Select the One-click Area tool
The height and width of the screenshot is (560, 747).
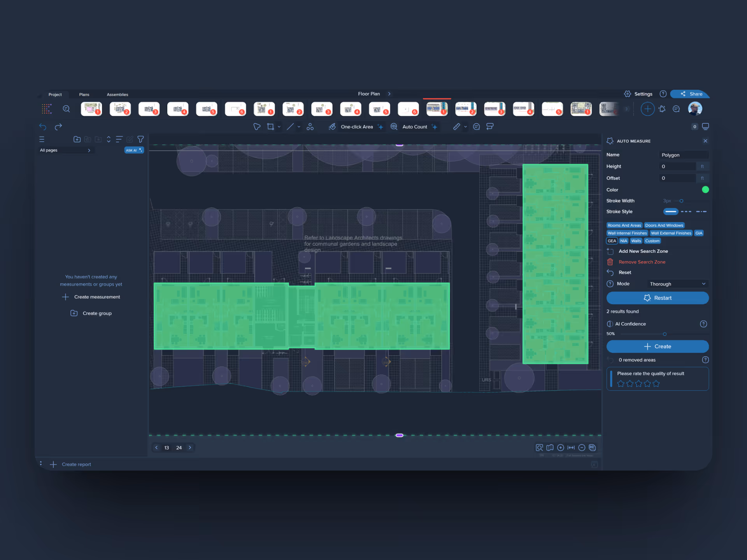[x=356, y=127]
